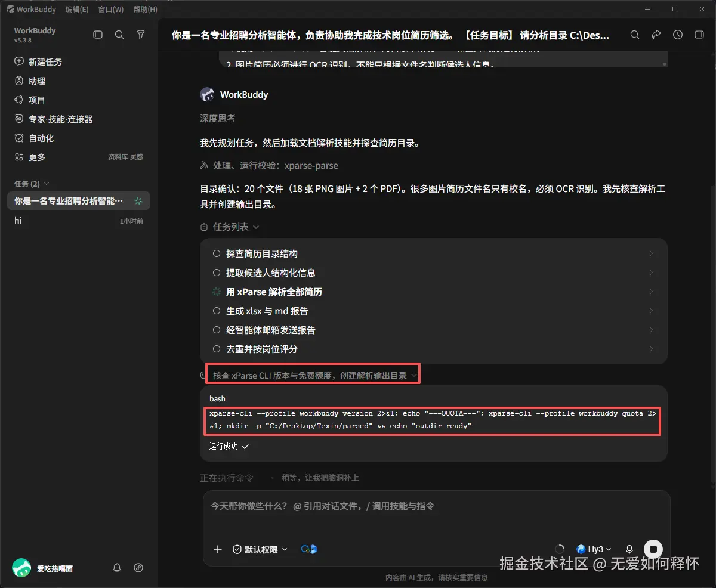
Task: Open the sidebar search icon
Action: (x=119, y=35)
